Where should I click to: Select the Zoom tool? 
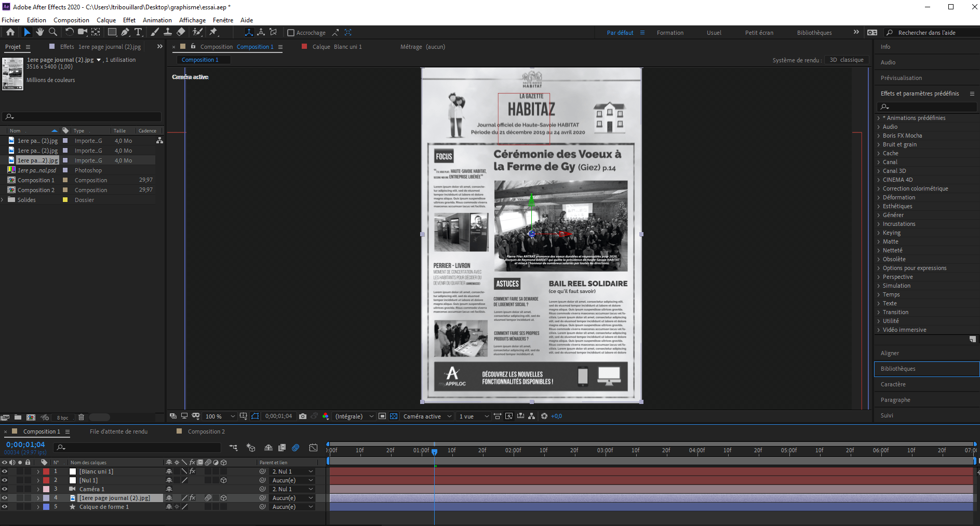point(53,32)
